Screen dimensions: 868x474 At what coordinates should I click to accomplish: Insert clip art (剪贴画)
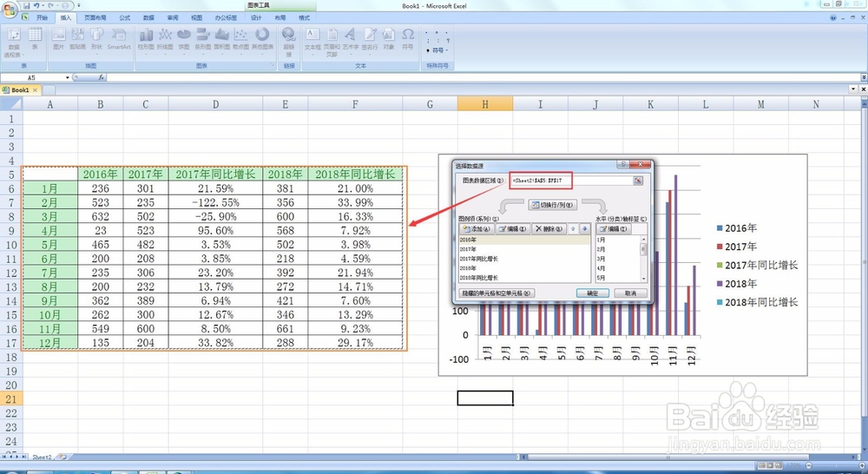[77, 39]
